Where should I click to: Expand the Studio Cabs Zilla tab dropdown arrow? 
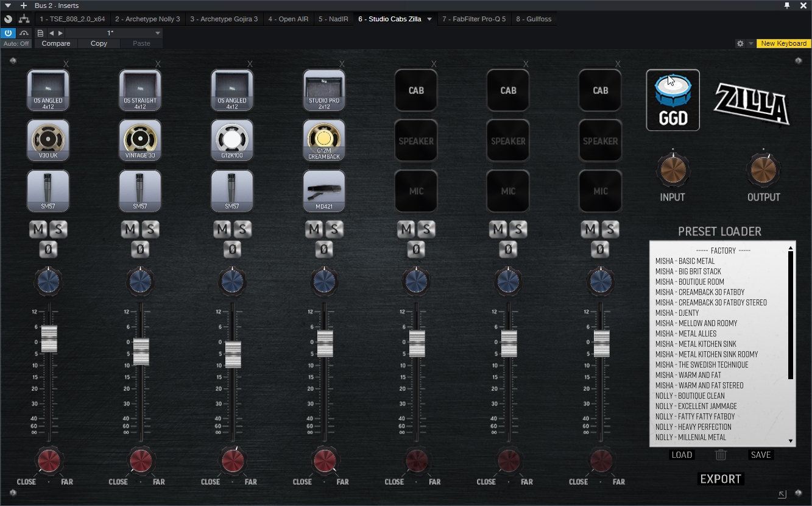[x=429, y=19]
